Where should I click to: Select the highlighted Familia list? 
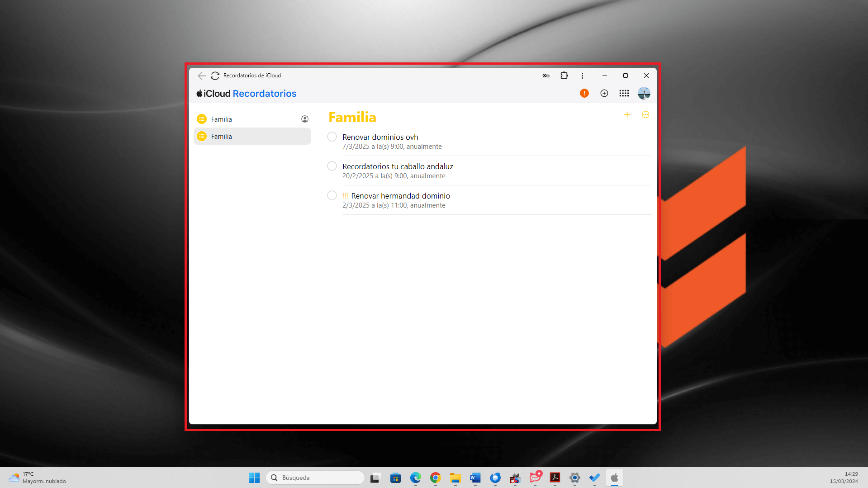252,136
